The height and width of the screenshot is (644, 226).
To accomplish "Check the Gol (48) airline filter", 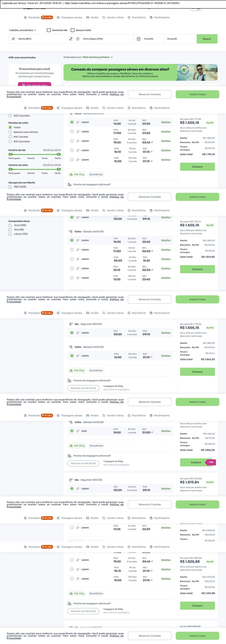I will (10, 230).
